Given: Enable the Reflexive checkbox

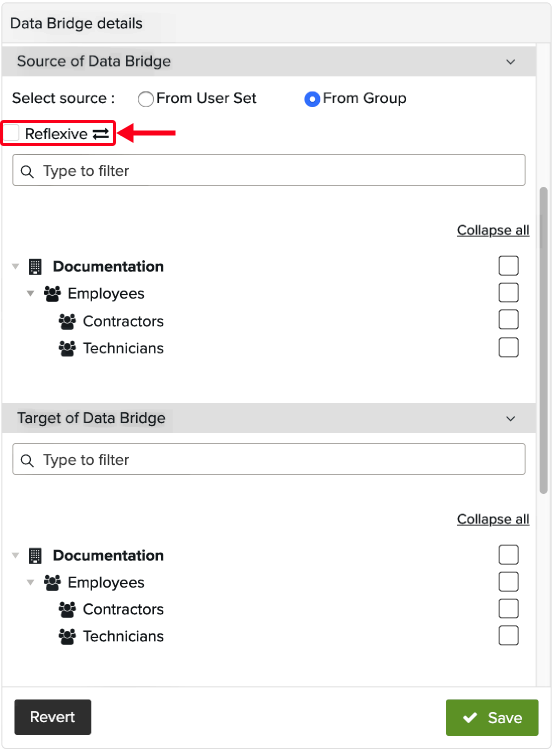Looking at the screenshot, I should tap(11, 133).
